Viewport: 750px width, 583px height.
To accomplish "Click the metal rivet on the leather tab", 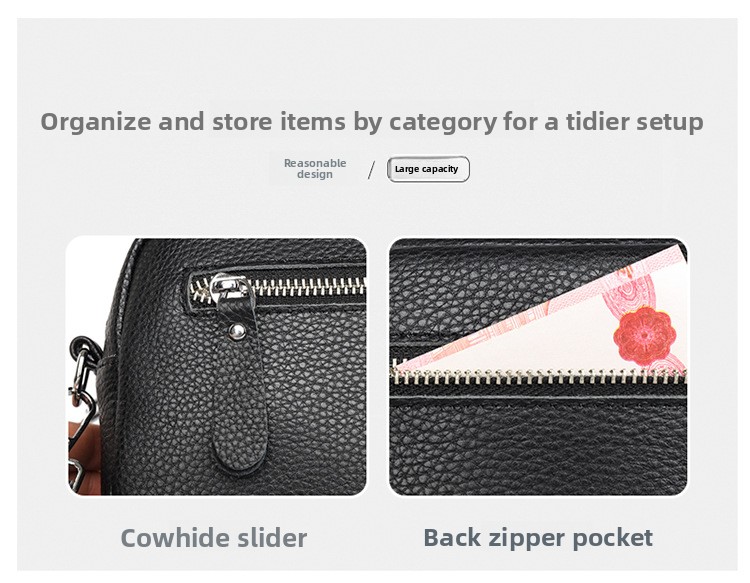I will (x=237, y=330).
